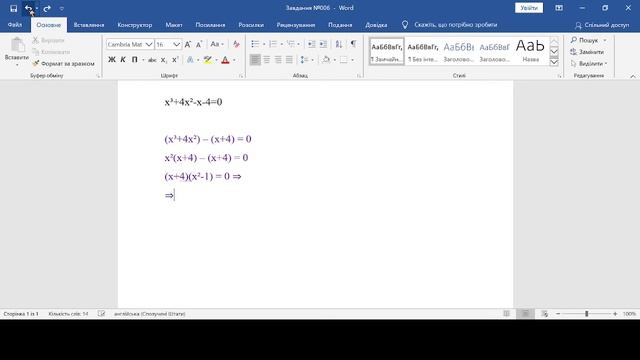640x360 pixels.
Task: Open the Подання tab
Action: point(340,25)
